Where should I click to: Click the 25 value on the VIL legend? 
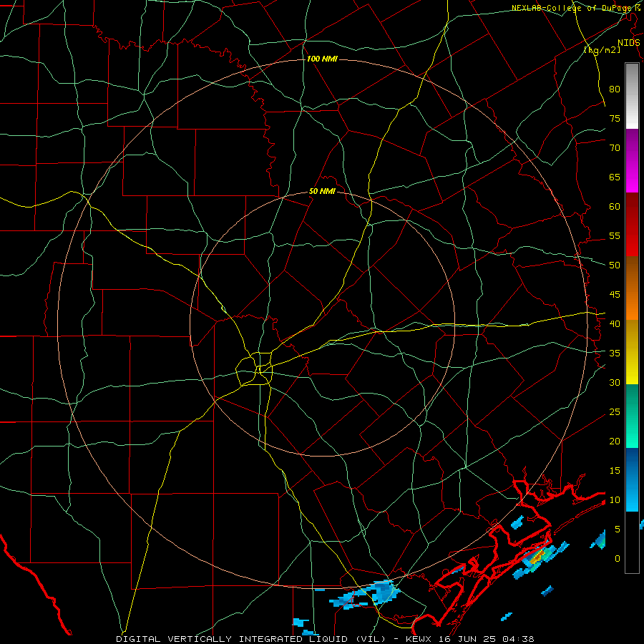click(615, 411)
